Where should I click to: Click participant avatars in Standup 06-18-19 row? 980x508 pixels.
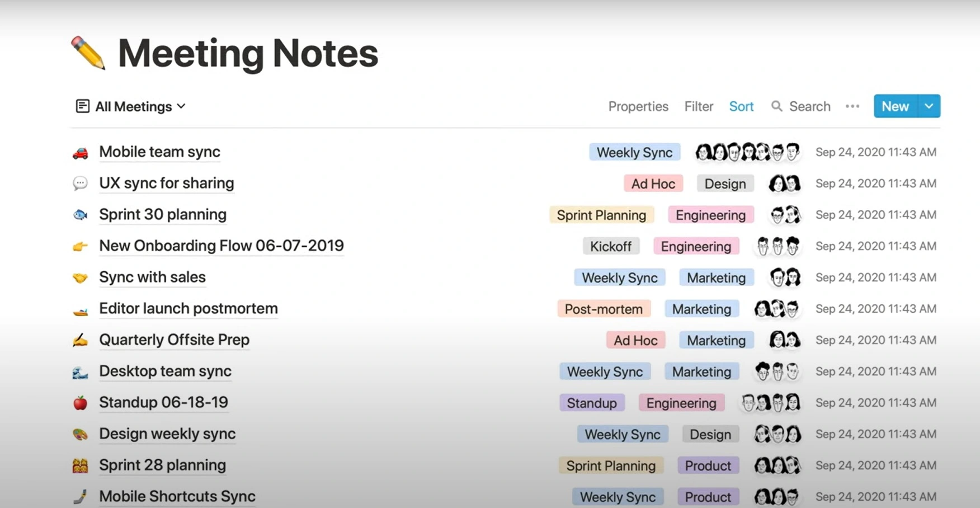[x=770, y=402]
